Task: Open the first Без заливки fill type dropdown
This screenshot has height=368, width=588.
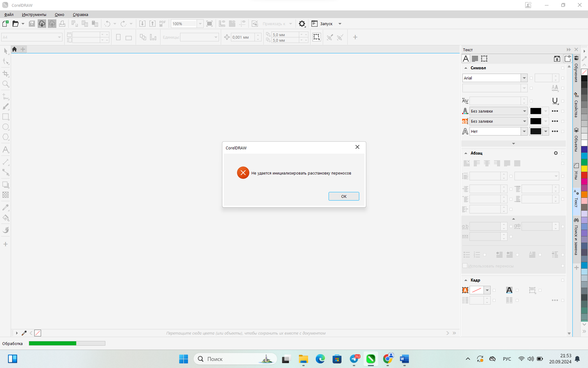Action: coord(524,111)
